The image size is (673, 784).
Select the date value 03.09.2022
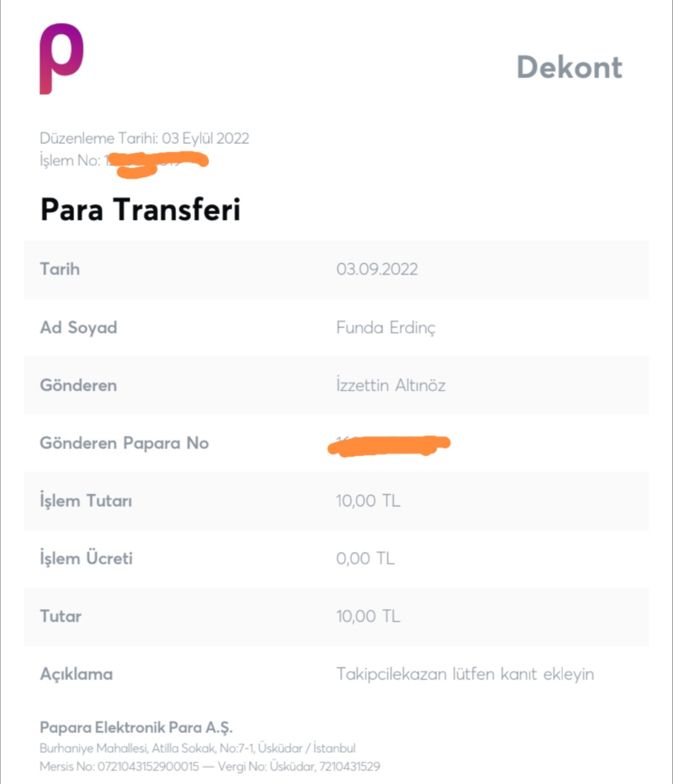pyautogui.click(x=377, y=270)
